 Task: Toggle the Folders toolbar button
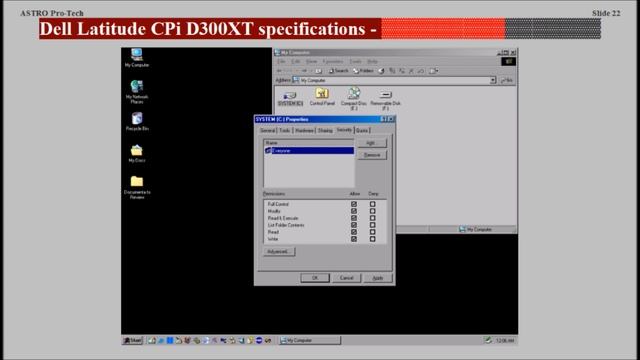coord(363,71)
